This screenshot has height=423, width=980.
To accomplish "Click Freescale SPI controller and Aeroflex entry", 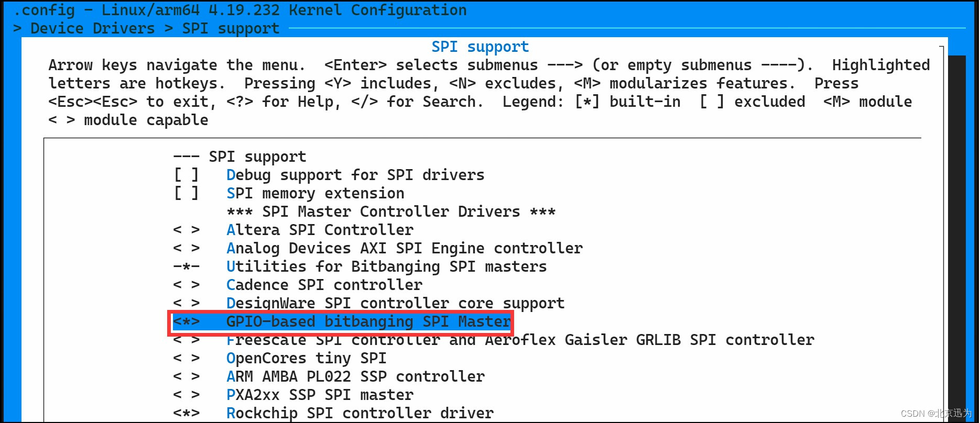I will tap(520, 340).
